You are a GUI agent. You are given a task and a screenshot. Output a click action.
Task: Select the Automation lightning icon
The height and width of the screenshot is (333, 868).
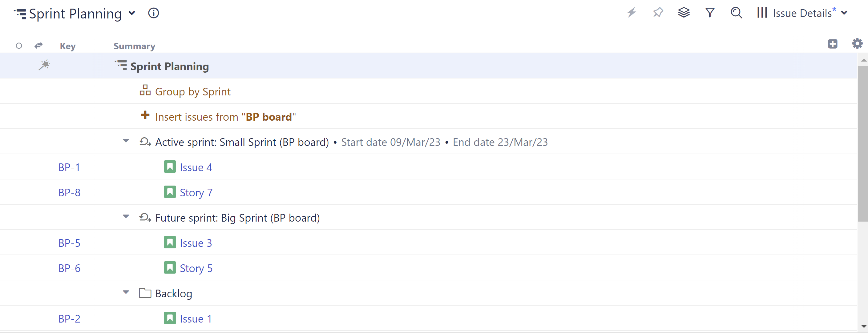pyautogui.click(x=632, y=13)
